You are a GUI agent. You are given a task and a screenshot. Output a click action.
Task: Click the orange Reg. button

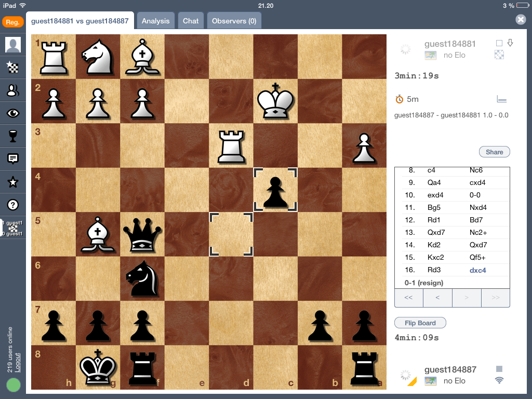12,22
